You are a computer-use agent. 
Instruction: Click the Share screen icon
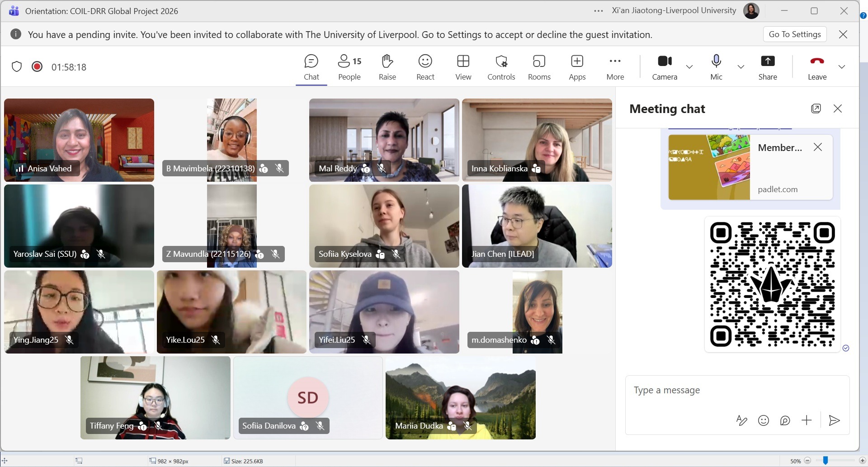[768, 67]
